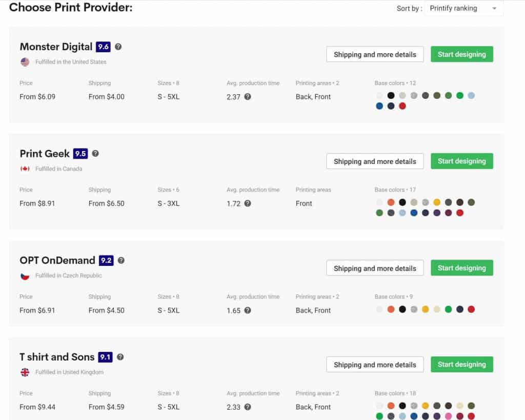525x420 pixels.
Task: Select the yellow color swatch for Print Geek
Action: coord(437,202)
